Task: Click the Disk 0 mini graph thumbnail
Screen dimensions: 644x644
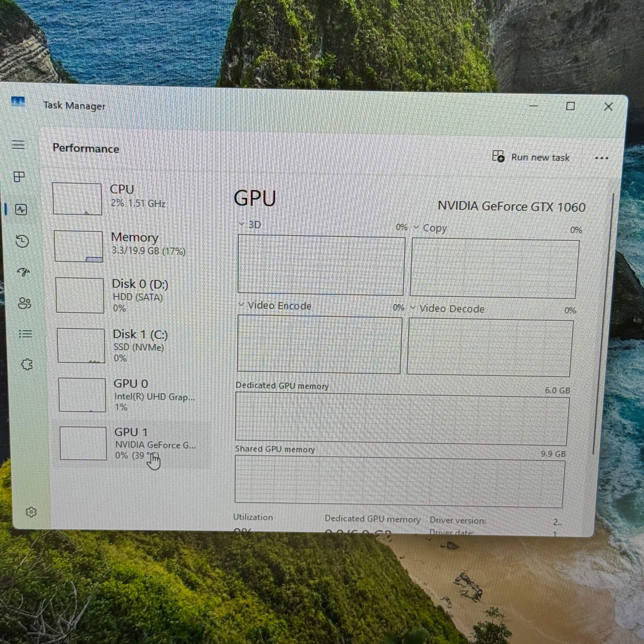Action: (80, 295)
